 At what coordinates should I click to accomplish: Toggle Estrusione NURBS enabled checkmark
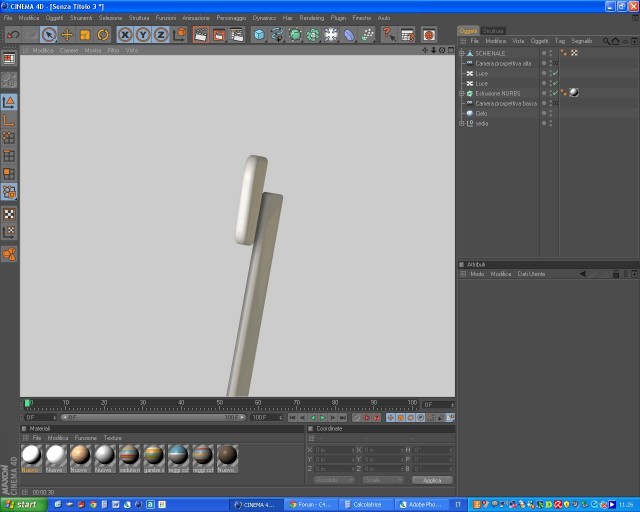click(555, 93)
